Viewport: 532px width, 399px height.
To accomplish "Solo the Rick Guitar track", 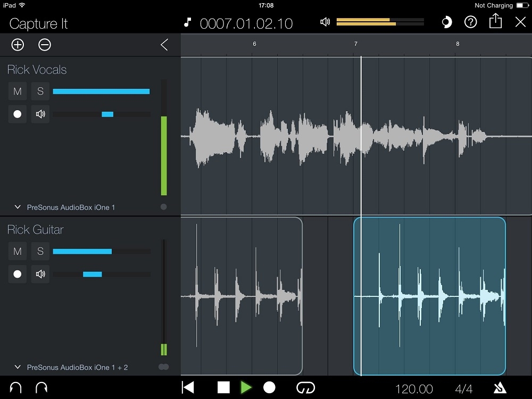I will click(x=40, y=252).
